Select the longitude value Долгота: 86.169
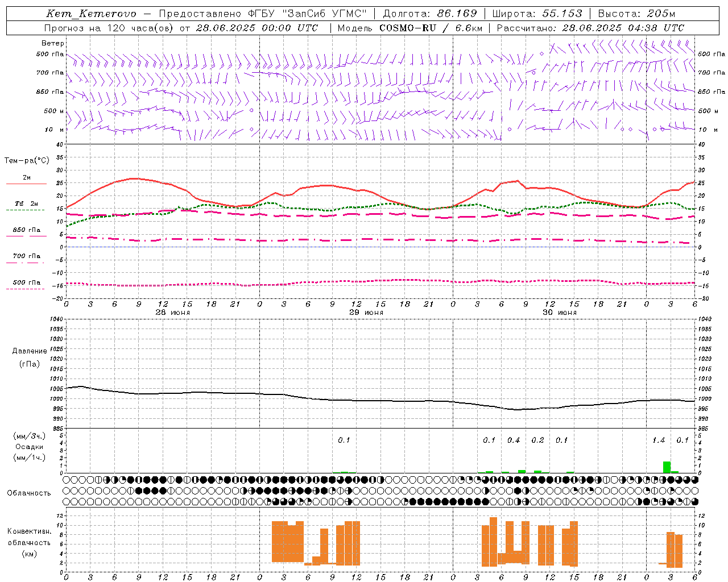The height and width of the screenshot is (582, 728). tap(431, 14)
